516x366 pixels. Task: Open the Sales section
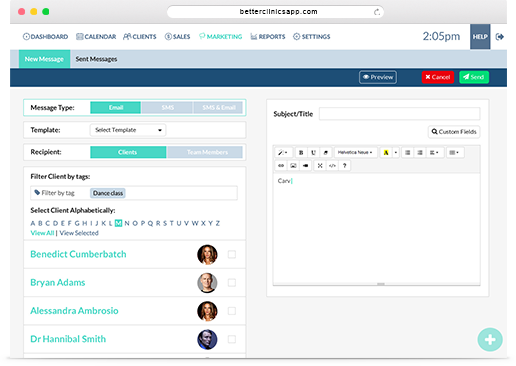tap(177, 37)
